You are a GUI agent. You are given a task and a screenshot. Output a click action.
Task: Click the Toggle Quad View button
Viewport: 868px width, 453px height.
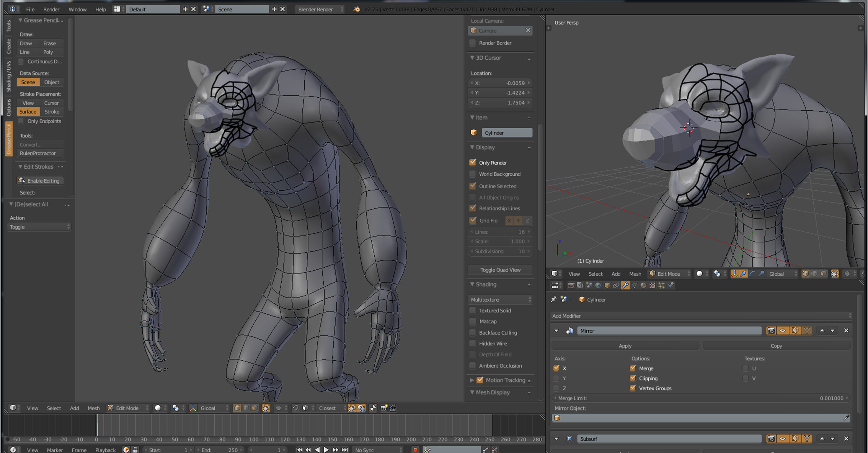pos(500,270)
